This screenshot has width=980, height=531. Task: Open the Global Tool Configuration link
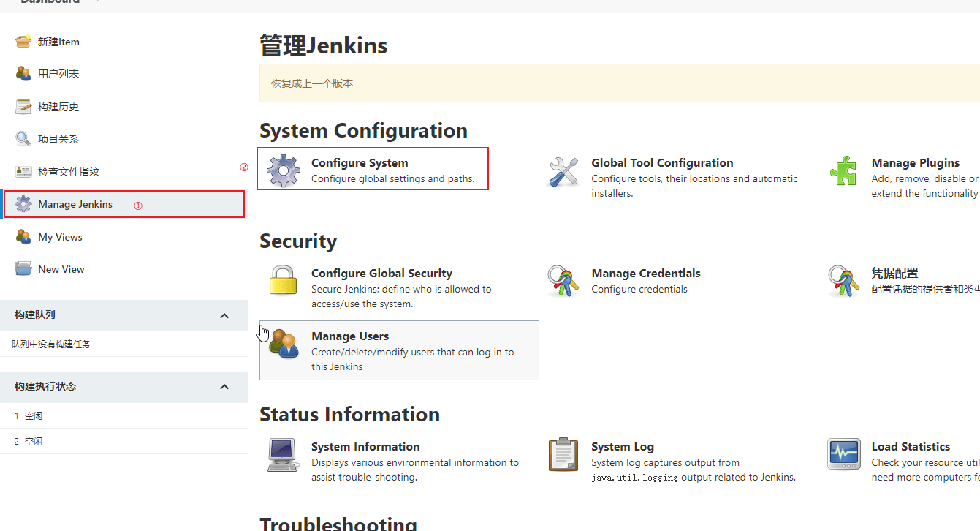point(662,162)
